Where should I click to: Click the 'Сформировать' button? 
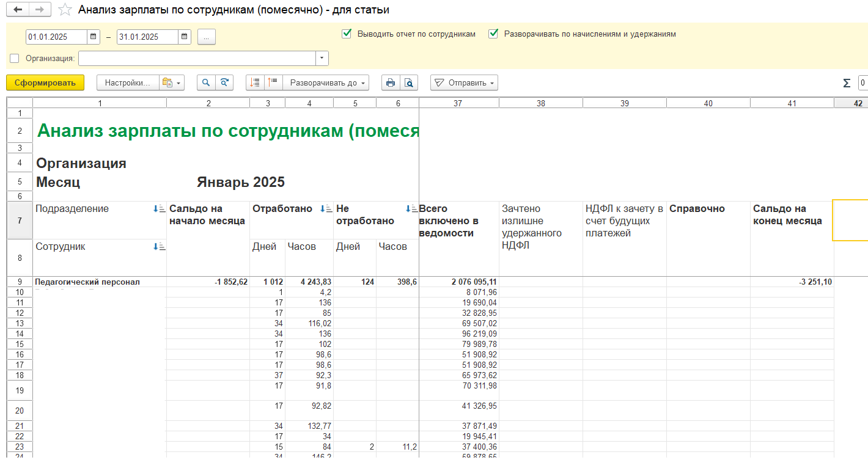tap(45, 82)
